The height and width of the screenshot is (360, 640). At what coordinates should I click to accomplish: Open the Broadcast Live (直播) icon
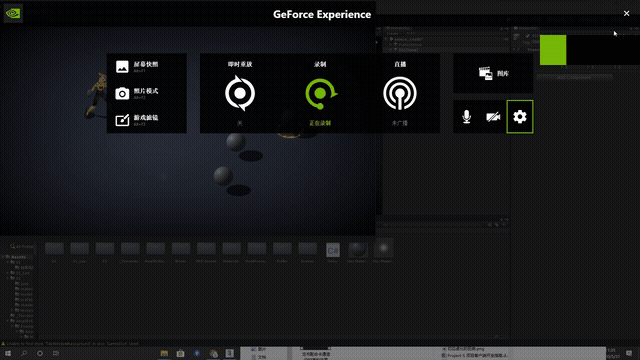tap(400, 93)
